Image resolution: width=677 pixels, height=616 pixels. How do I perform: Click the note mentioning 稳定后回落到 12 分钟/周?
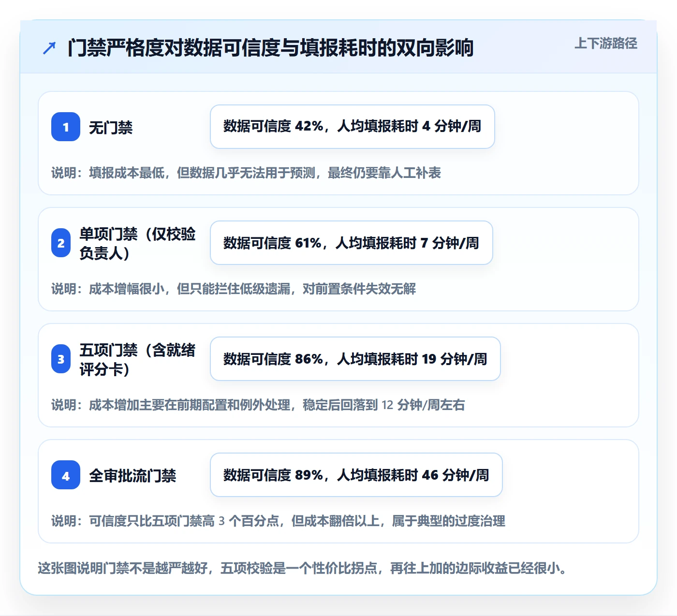pos(258,405)
